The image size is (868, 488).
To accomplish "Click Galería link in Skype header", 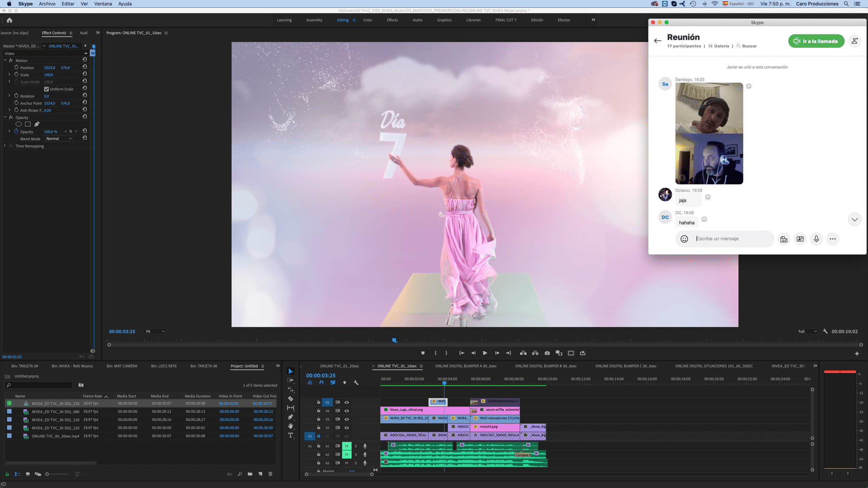I will (x=721, y=46).
